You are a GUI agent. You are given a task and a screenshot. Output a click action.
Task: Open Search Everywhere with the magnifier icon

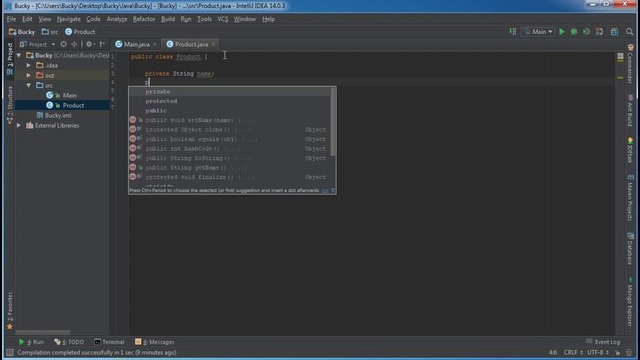(x=629, y=31)
